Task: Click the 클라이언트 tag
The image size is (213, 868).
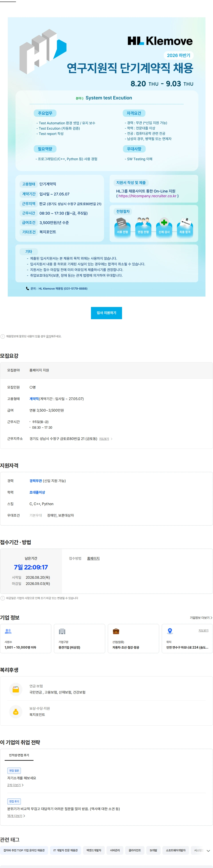Action: pyautogui.click(x=135, y=850)
